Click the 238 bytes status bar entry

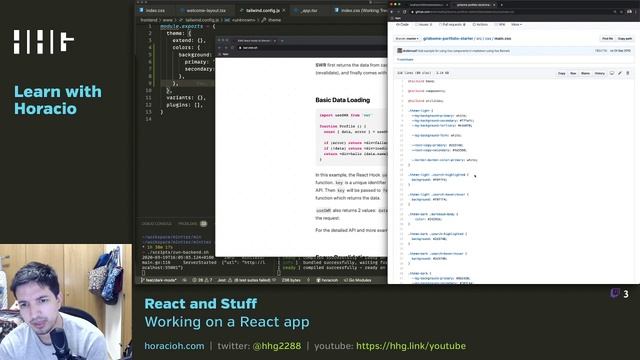291,280
